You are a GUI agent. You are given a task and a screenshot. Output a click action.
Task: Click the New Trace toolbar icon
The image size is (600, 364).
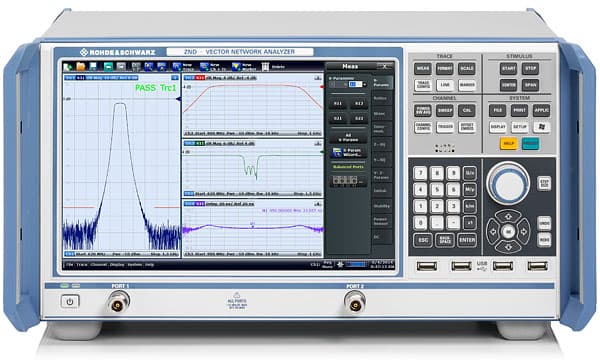(x=176, y=67)
